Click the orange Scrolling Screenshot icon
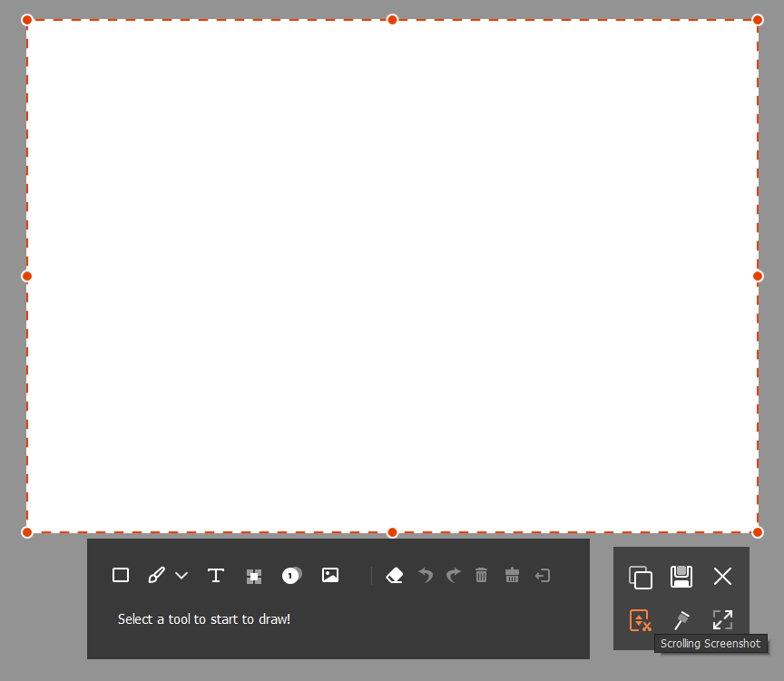 coord(640,620)
